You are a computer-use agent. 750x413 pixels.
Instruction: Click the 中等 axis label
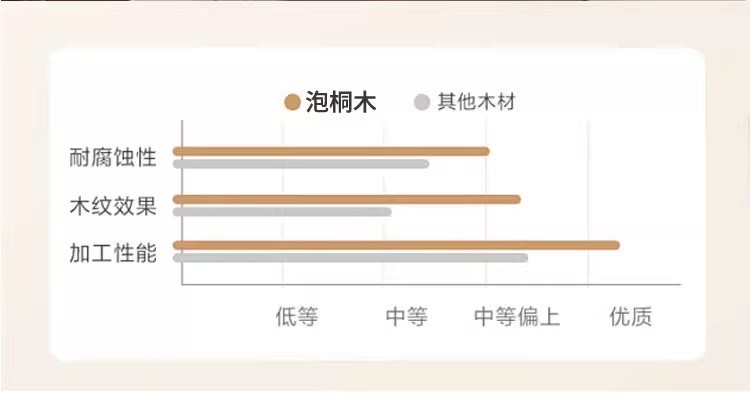tap(406, 318)
